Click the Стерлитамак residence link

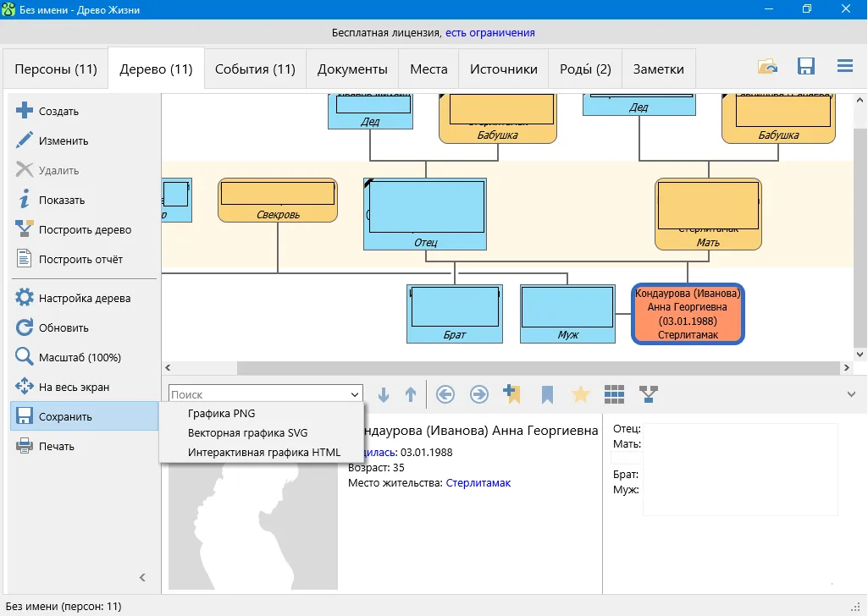click(478, 483)
